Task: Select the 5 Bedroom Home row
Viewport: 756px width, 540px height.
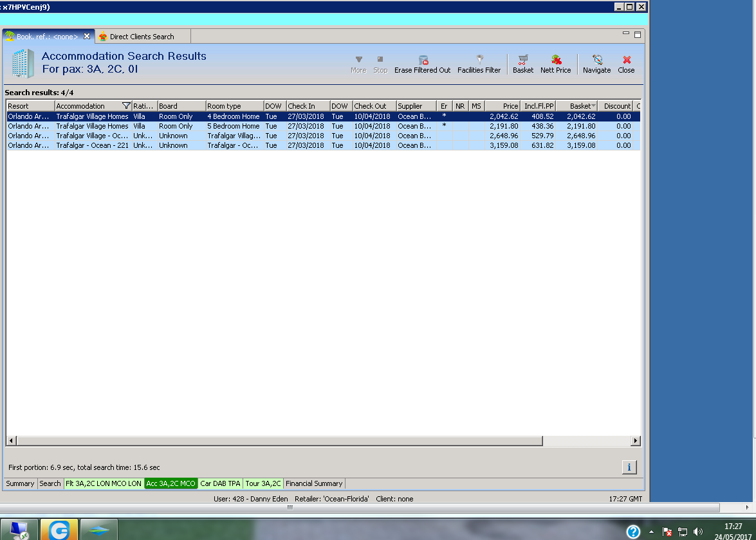Action: click(323, 126)
